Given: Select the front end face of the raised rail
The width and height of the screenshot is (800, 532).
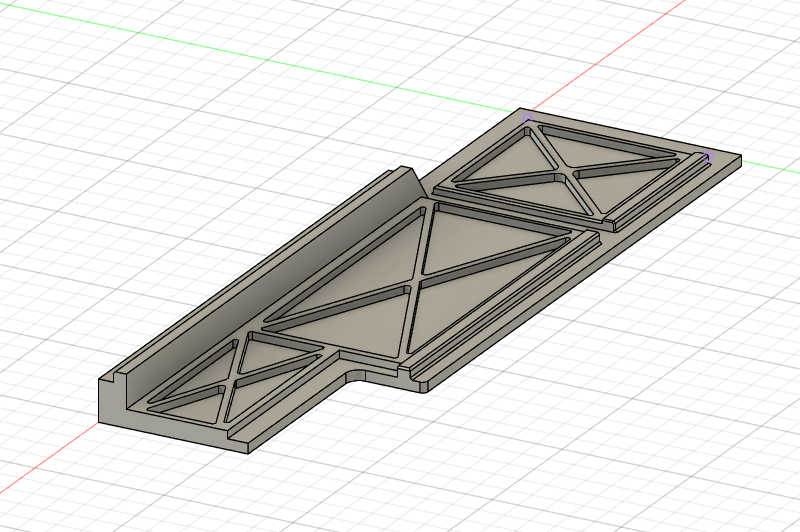Looking at the screenshot, I should point(112,400).
